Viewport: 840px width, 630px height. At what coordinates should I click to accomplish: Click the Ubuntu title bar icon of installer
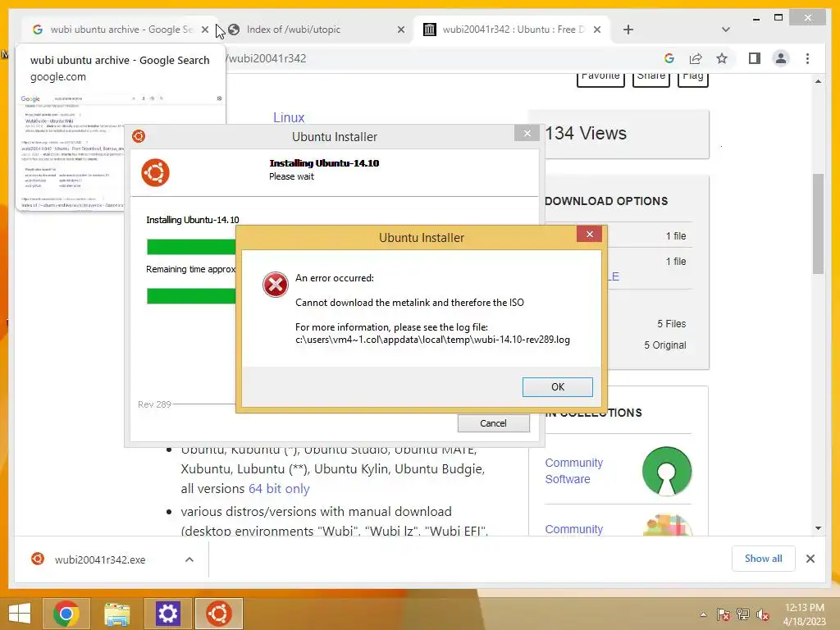pos(139,136)
